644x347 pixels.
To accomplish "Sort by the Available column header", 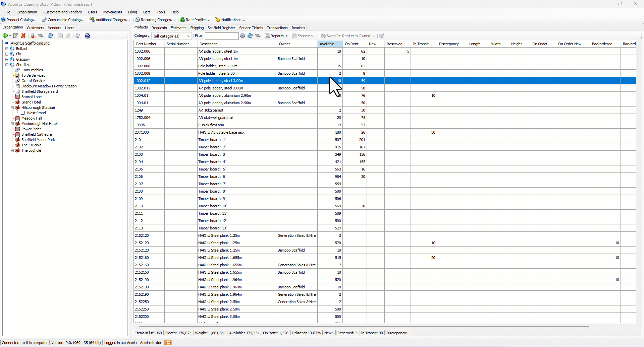I will 330,44.
